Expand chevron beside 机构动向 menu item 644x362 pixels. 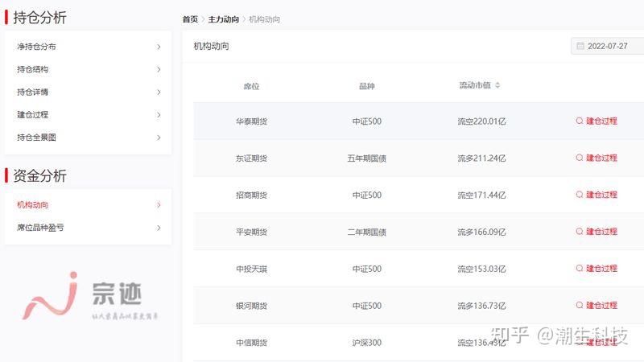pyautogui.click(x=159, y=205)
